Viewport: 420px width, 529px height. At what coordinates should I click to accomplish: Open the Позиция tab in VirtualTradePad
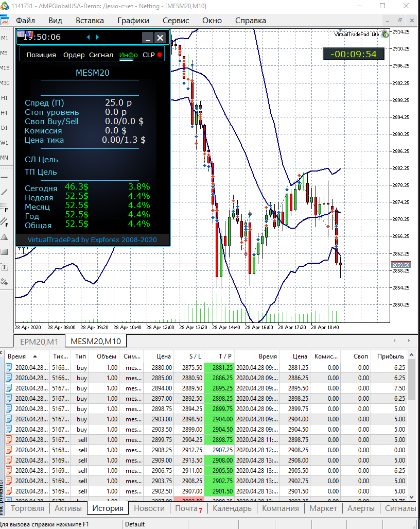[41, 55]
